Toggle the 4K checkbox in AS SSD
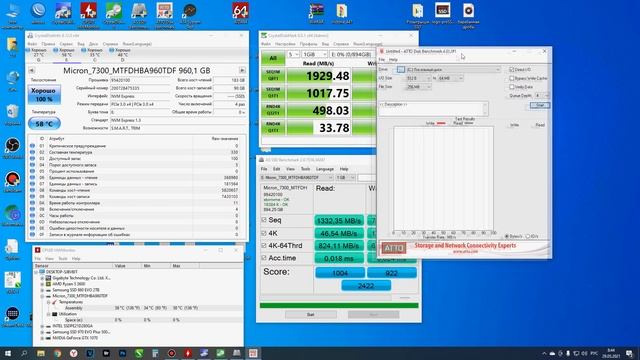 point(264,233)
